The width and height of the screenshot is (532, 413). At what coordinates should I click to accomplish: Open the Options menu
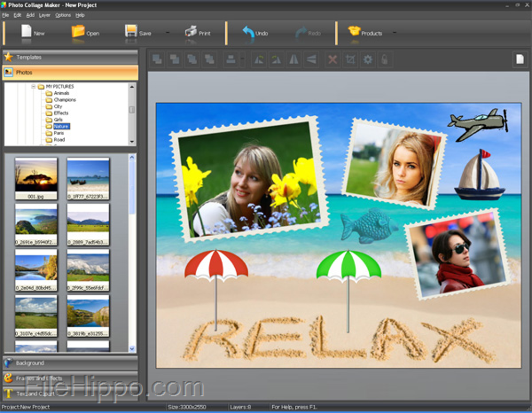point(63,15)
